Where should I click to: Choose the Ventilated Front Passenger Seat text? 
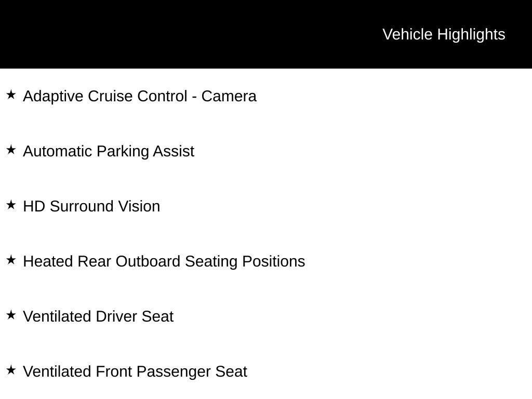click(x=135, y=371)
